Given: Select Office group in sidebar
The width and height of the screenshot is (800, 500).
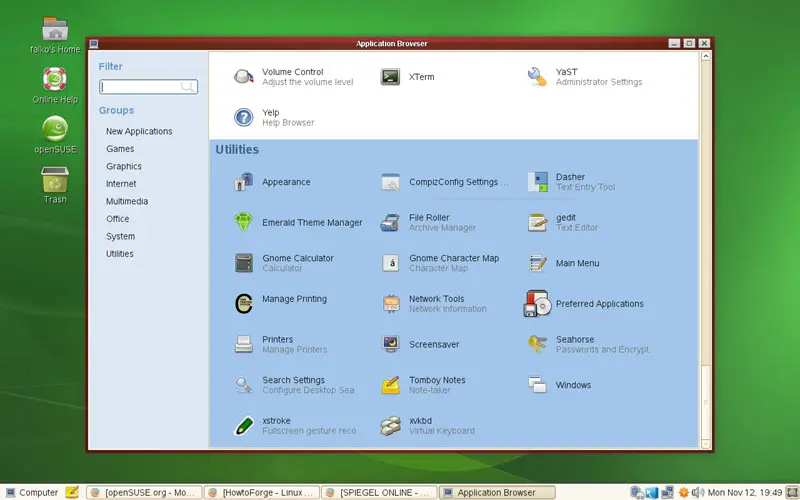Looking at the screenshot, I should pos(117,218).
